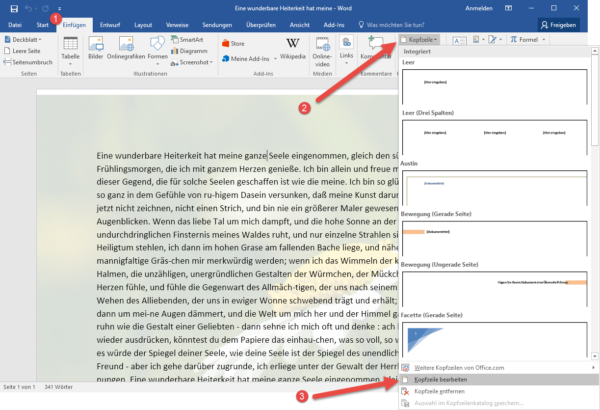
Task: Insert a Seitenumbruch
Action: tap(28, 62)
